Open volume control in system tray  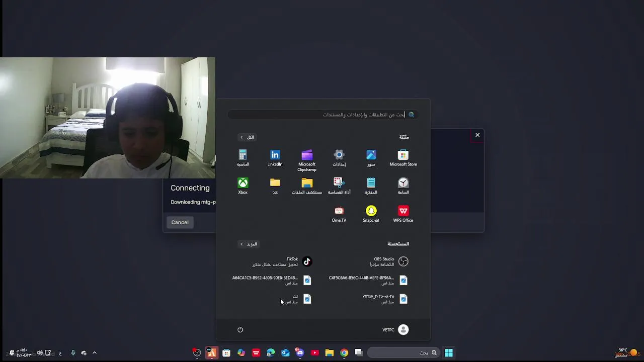tap(40, 353)
